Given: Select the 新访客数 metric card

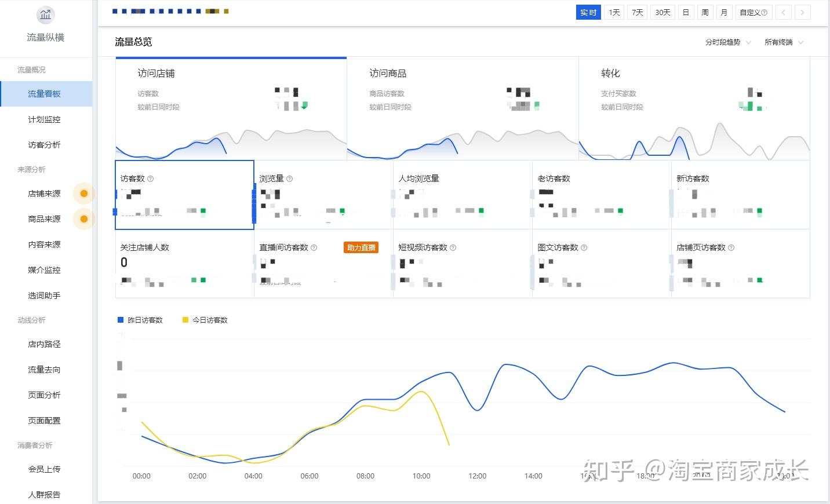Looking at the screenshot, I should click(x=741, y=195).
